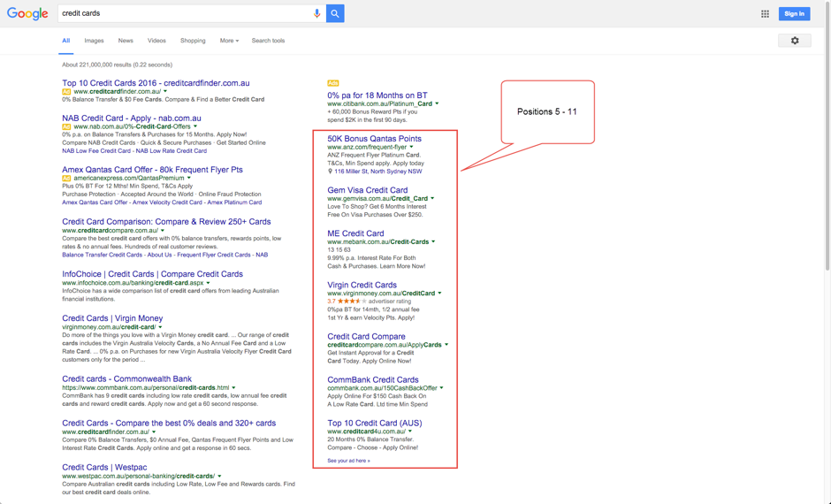Expand arrow beside www.creditcardcompare.com.au URL

pos(162,231)
